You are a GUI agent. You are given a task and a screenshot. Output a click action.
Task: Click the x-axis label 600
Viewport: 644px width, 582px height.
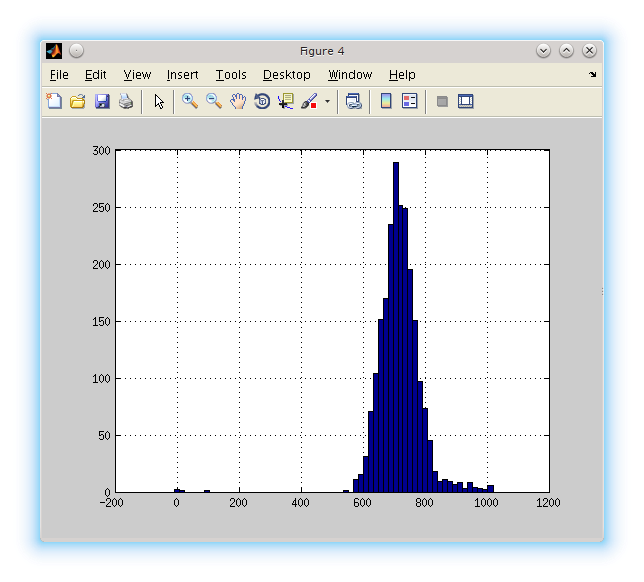[x=362, y=503]
